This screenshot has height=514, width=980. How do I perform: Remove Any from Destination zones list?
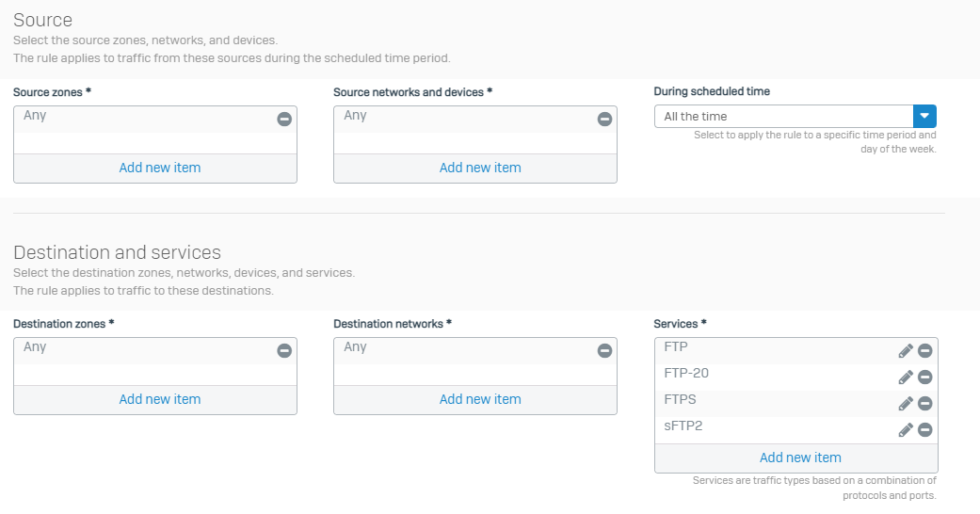pos(284,351)
